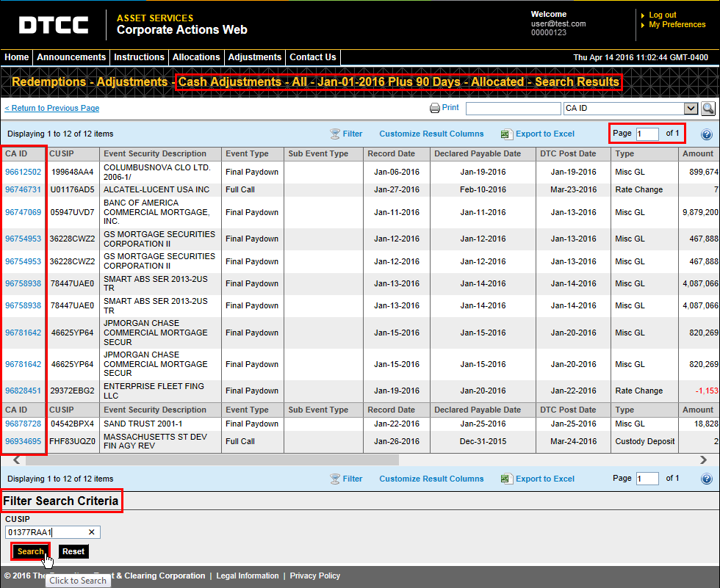
Task: Click the bottom Filter funnel icon
Action: (x=335, y=479)
